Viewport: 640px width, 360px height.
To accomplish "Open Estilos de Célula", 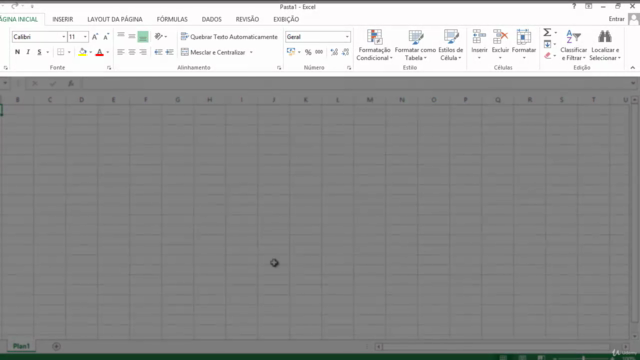I will (451, 45).
